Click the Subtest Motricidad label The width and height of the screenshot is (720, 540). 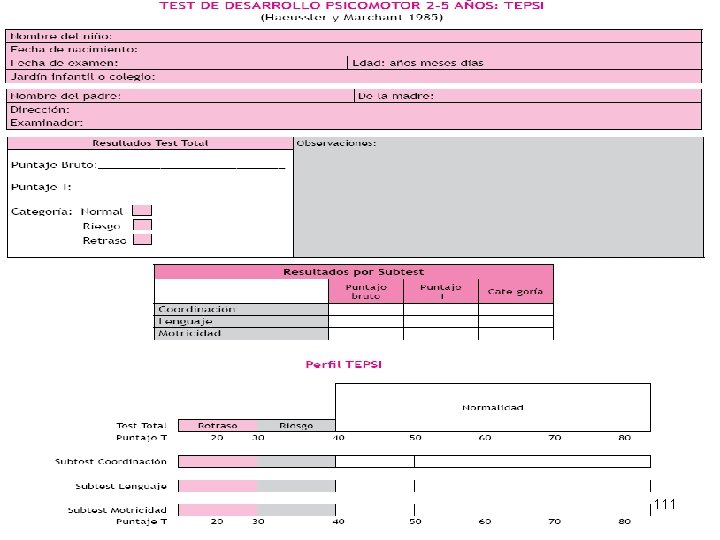pos(117,510)
